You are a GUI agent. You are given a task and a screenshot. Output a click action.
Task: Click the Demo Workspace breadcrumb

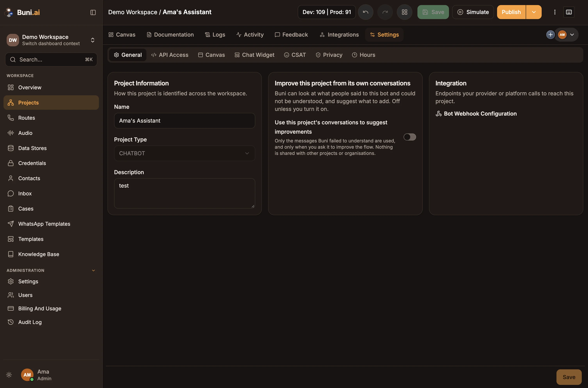133,12
